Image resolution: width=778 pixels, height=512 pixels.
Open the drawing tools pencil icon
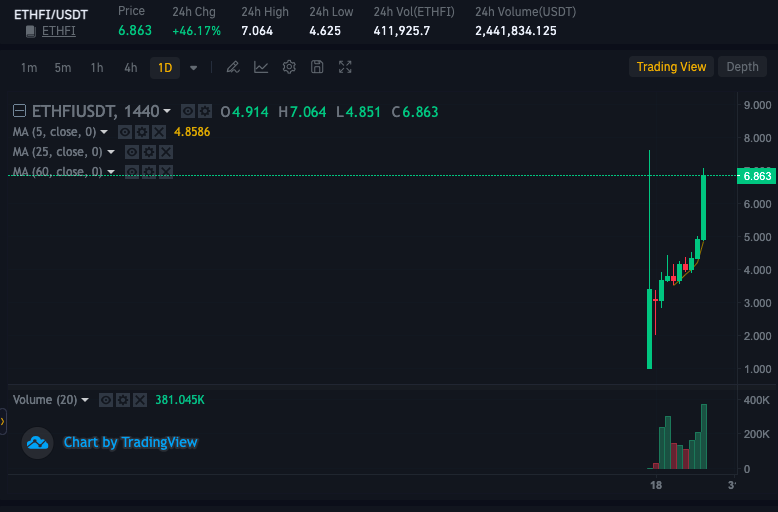(x=233, y=67)
